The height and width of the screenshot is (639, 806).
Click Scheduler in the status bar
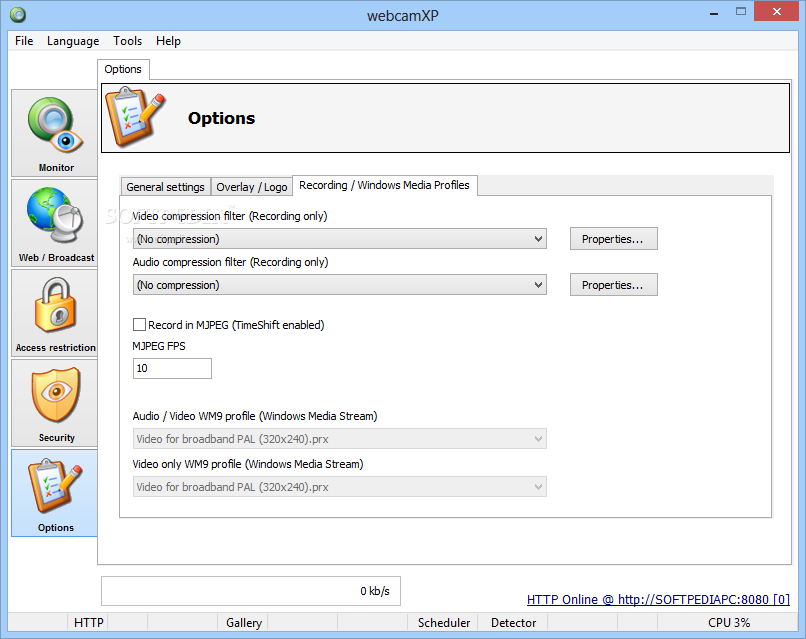444,623
